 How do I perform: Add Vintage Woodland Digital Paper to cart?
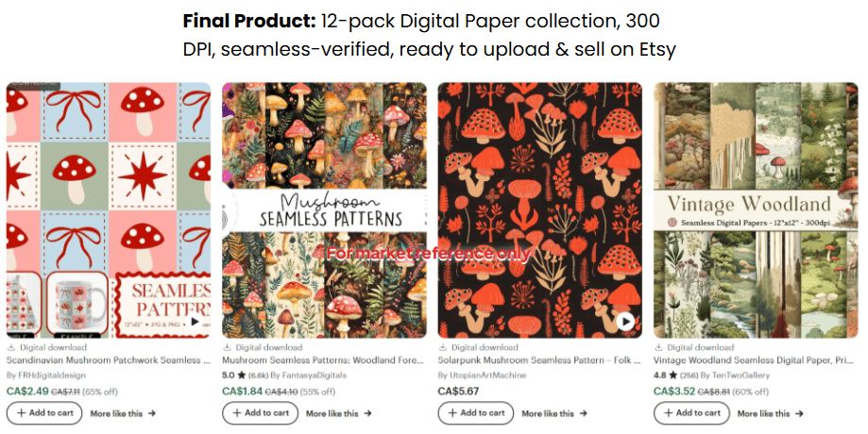tap(691, 413)
